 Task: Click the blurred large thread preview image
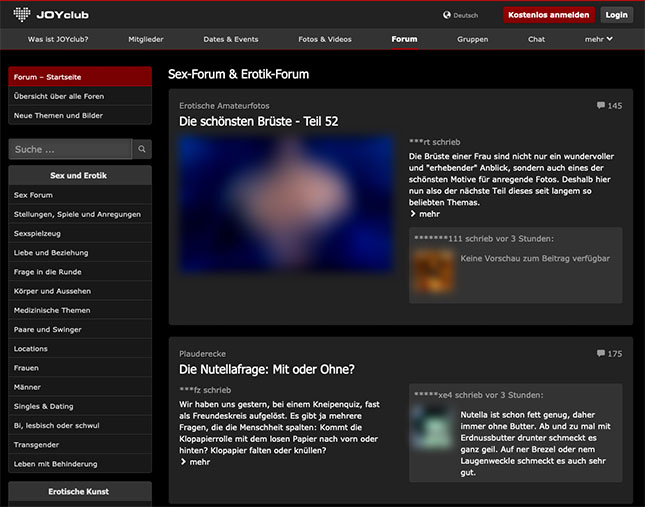[286, 204]
